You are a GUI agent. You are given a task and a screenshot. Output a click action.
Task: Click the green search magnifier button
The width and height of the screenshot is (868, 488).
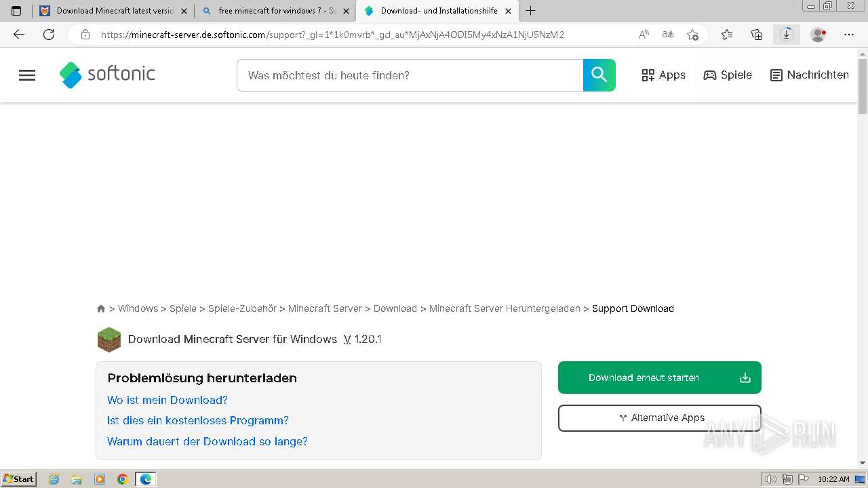pos(599,75)
